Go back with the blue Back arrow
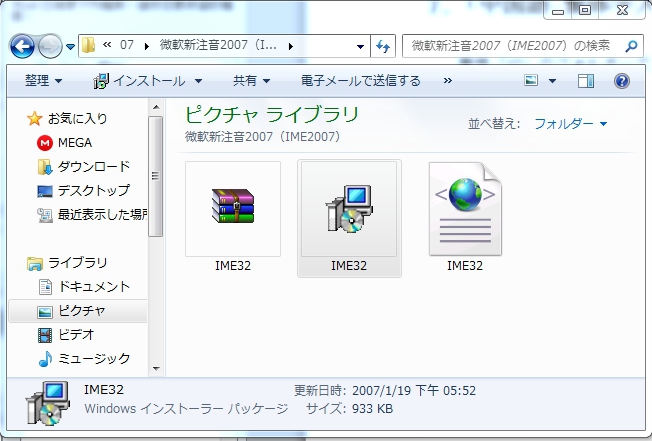The height and width of the screenshot is (441, 652). (22, 46)
